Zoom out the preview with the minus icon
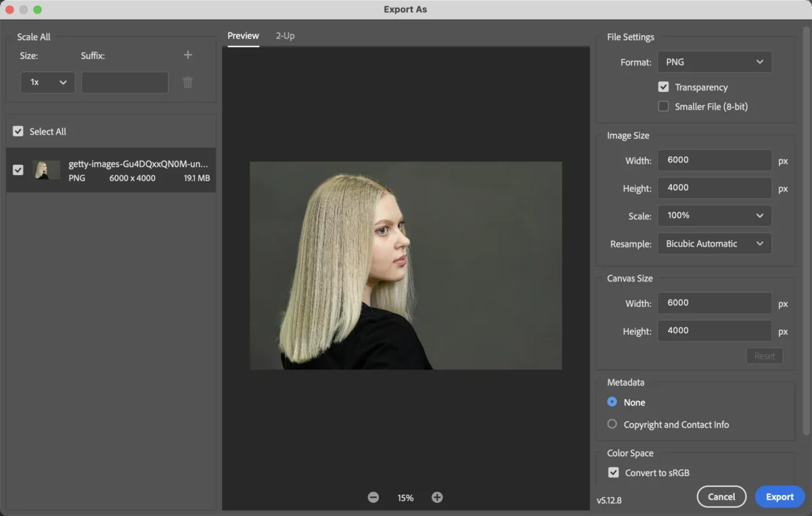Screen dimensions: 812x516 tap(373, 497)
